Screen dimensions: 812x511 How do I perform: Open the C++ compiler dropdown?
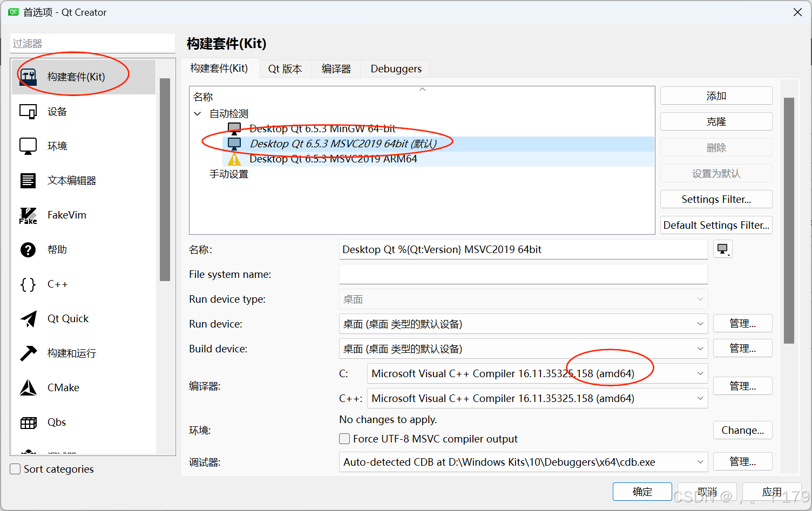537,398
